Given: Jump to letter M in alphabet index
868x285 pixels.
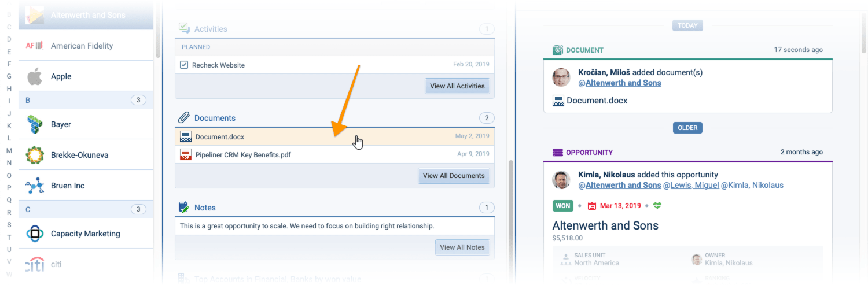Looking at the screenshot, I should [x=9, y=150].
